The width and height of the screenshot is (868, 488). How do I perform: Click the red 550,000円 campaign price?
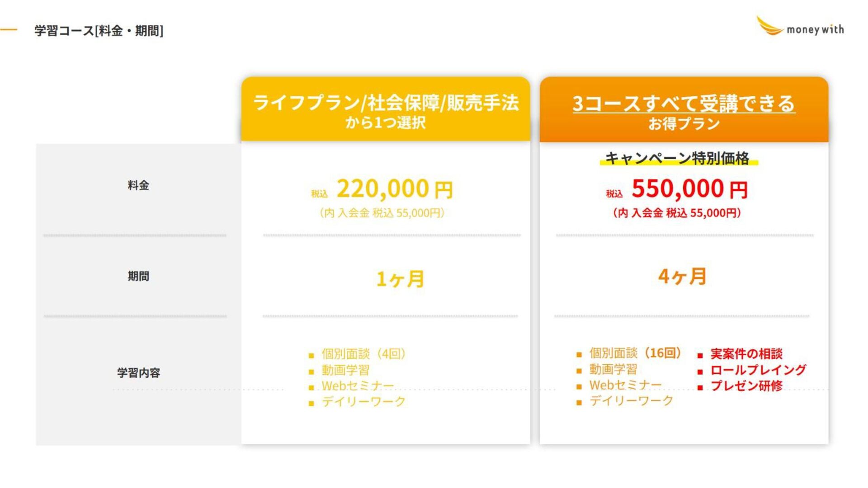690,189
